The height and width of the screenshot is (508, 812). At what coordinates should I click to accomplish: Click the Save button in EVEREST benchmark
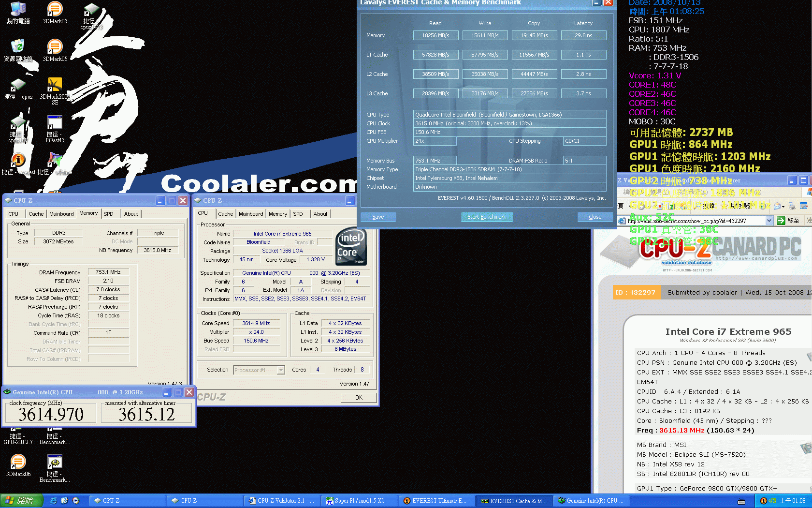click(x=378, y=217)
